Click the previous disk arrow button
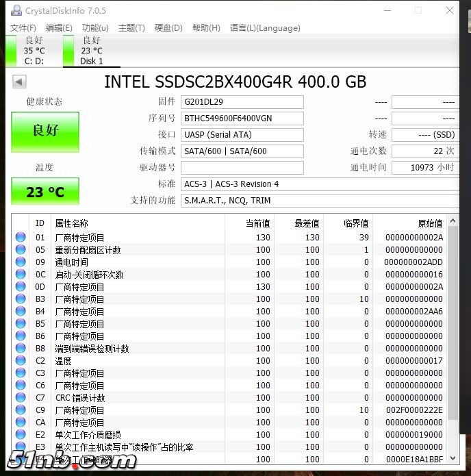This screenshot has height=476, width=471. coord(19,82)
